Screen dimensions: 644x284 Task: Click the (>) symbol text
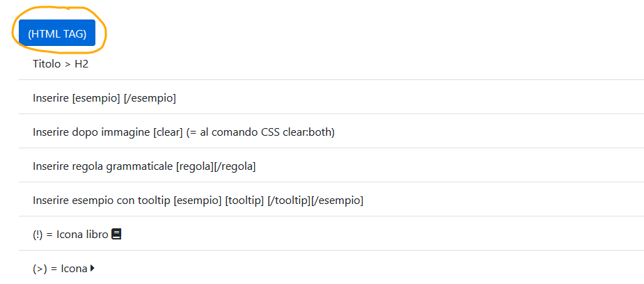coord(40,269)
